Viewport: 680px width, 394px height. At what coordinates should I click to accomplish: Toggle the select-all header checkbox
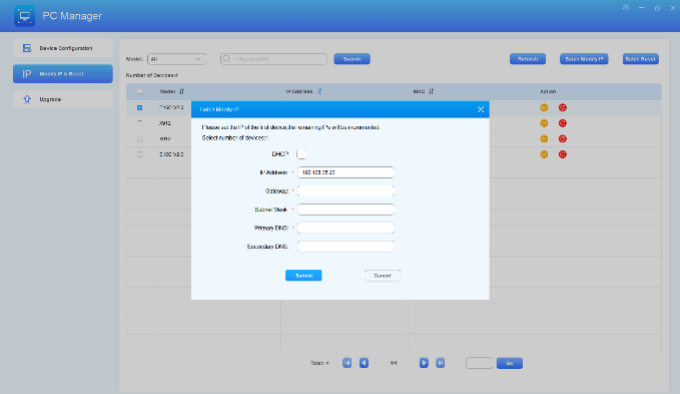coord(139,91)
